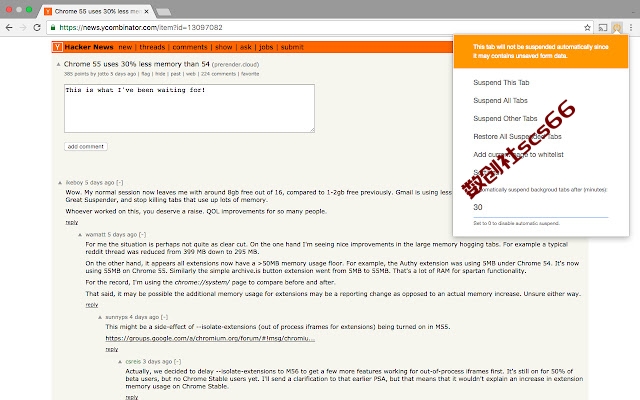Click the address bar URL
This screenshot has width=640, height=400.
(x=141, y=28)
